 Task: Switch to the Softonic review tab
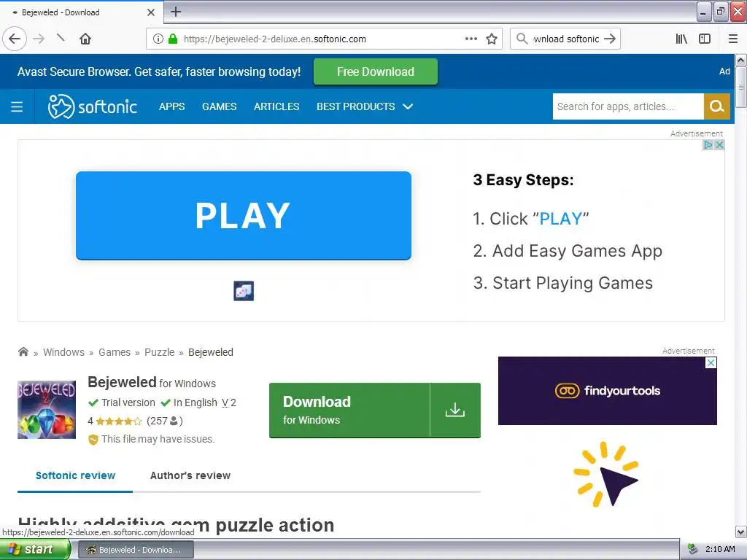75,475
